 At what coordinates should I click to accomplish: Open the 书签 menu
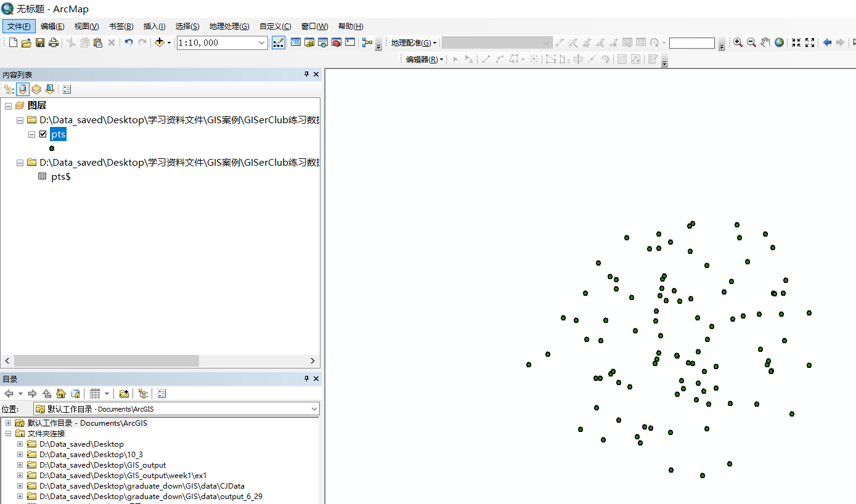coord(121,26)
